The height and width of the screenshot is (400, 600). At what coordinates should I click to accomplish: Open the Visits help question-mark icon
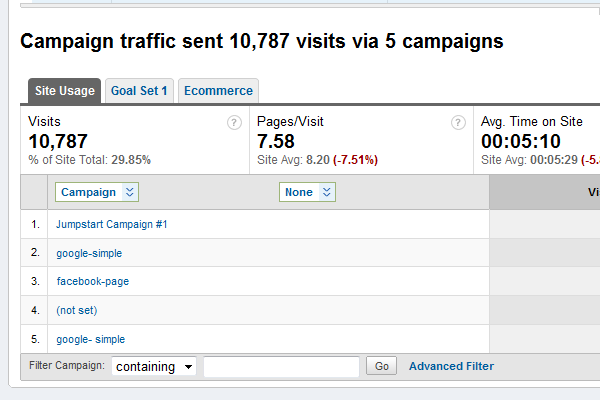click(x=234, y=123)
